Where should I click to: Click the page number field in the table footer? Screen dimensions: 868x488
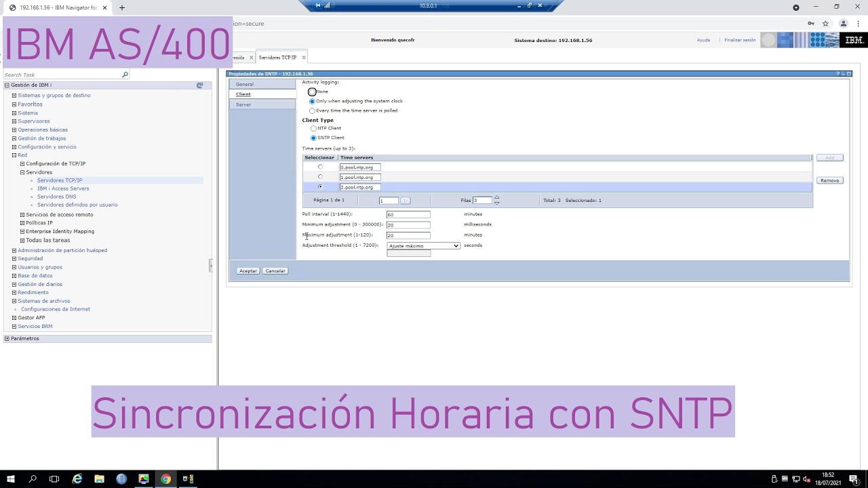coord(388,201)
